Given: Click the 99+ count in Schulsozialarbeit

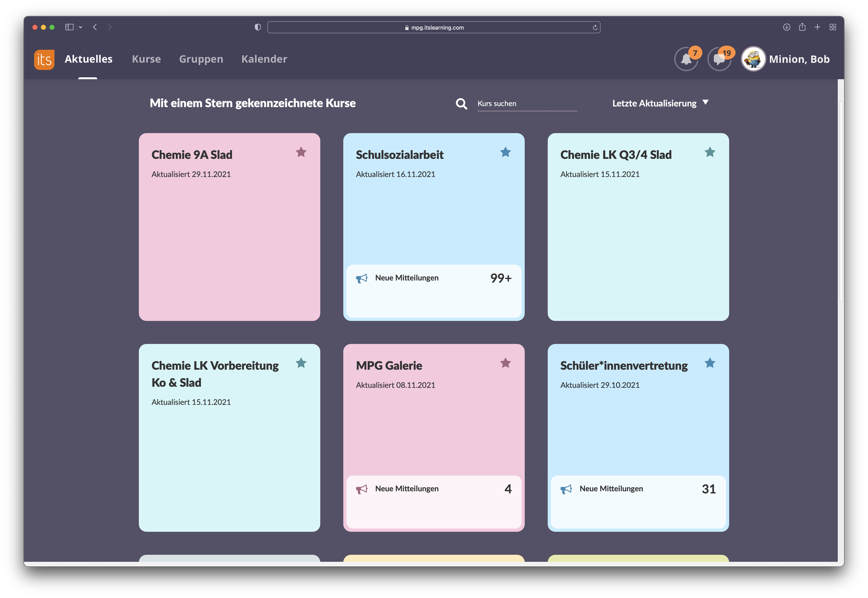Looking at the screenshot, I should coord(501,278).
